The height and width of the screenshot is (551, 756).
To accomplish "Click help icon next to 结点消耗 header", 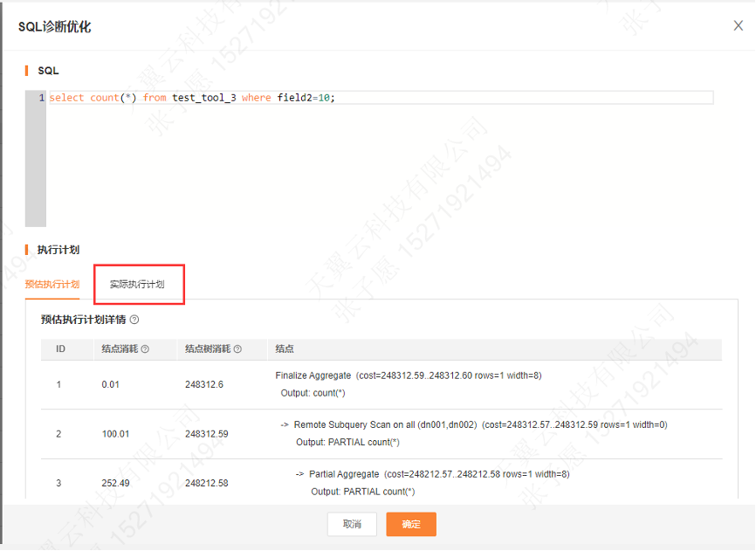I will 145,348.
